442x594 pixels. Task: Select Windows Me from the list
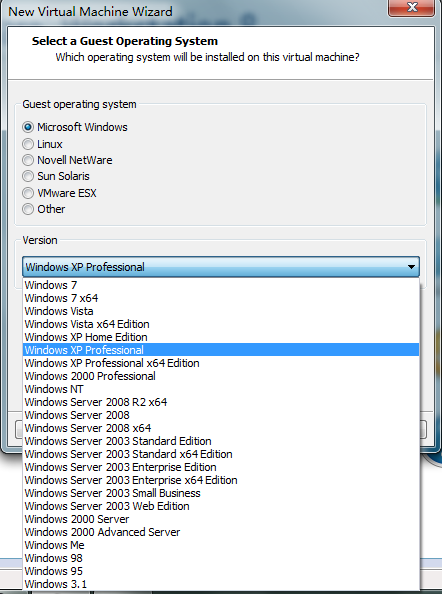[221, 545]
